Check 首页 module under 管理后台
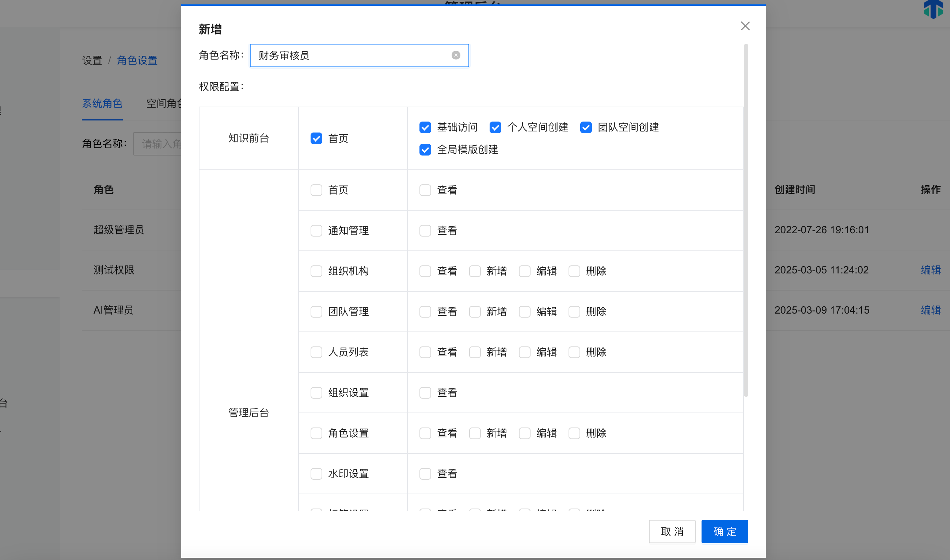 (x=316, y=190)
